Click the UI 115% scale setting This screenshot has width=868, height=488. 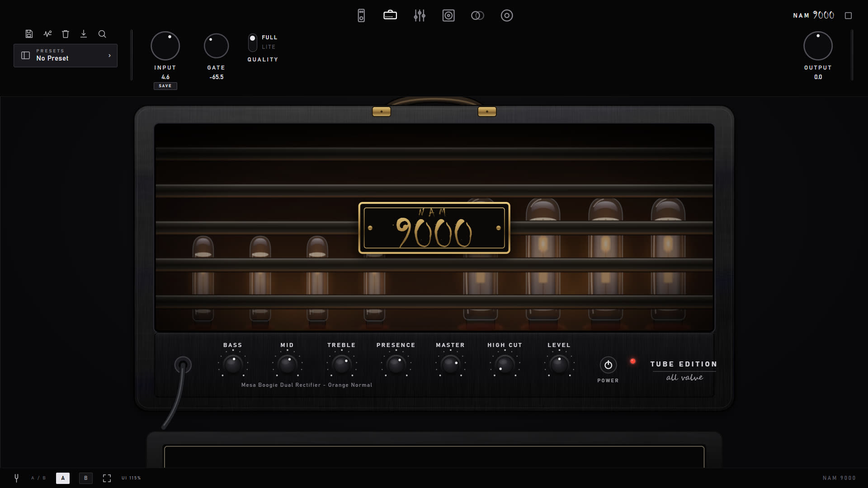[131, 478]
